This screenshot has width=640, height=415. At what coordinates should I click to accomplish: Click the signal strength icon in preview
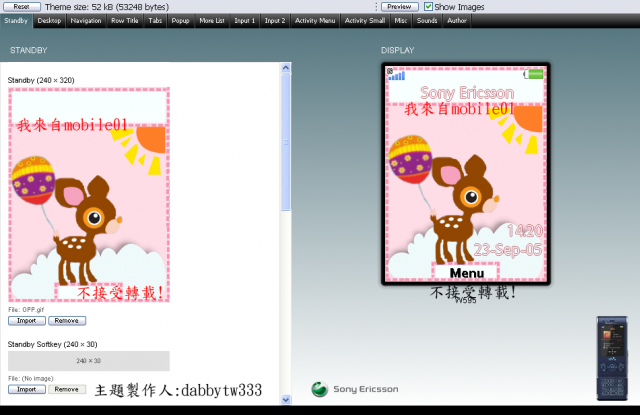[397, 76]
